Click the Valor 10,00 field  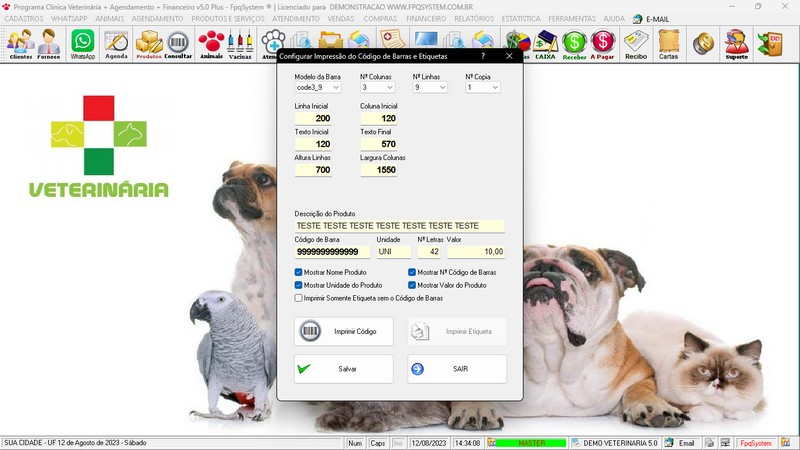tap(476, 252)
